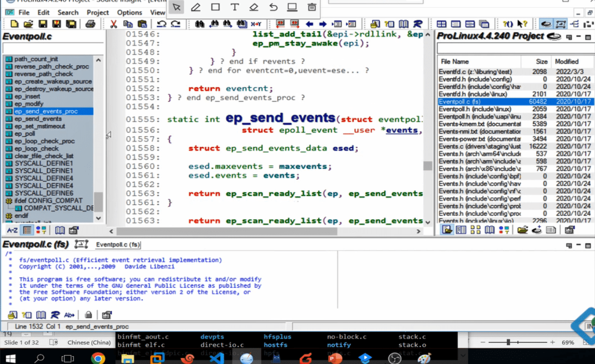Screen dimensions: 595x364
Task: Click the Size column header
Action: click(542, 61)
